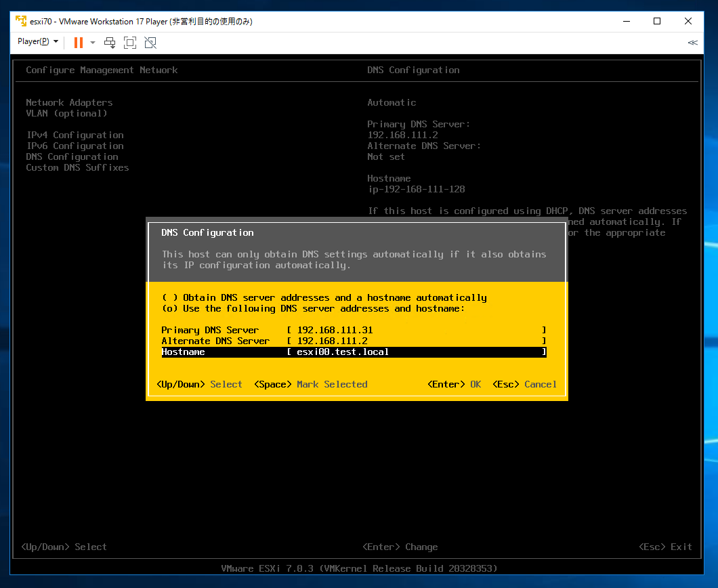The width and height of the screenshot is (718, 588).
Task: Click the Alternate DNS Server field 192.168.111.2
Action: point(417,341)
